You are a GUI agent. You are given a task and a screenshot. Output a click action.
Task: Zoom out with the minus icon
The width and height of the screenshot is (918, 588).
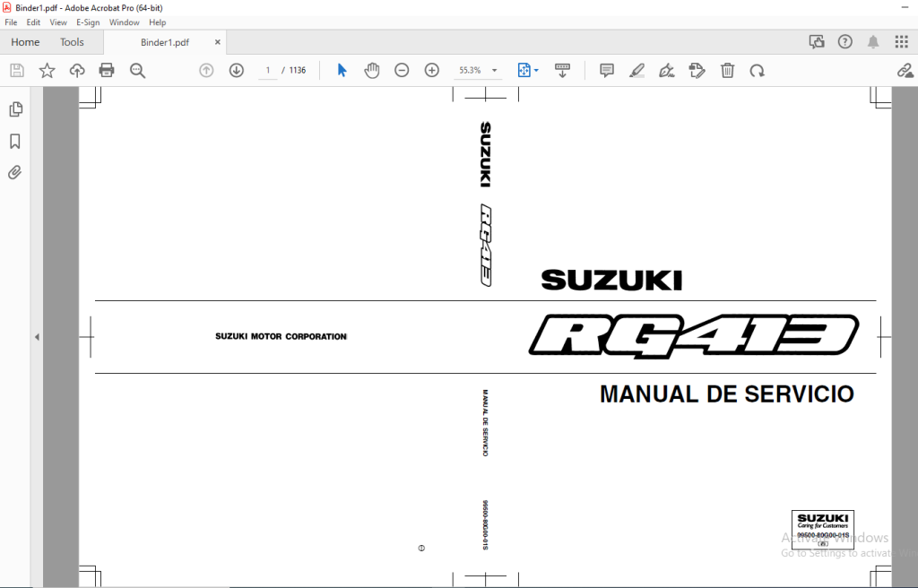tap(402, 70)
